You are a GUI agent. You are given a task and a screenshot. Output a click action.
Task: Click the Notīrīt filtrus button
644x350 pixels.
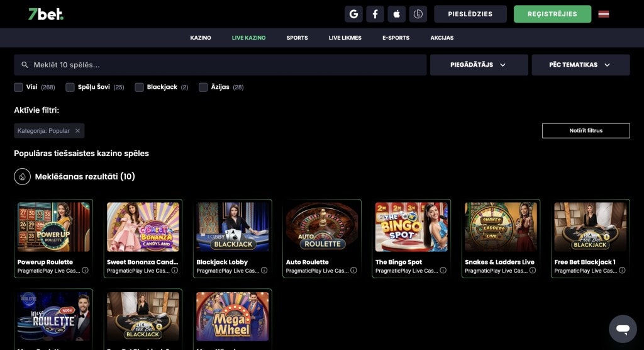[586, 131]
